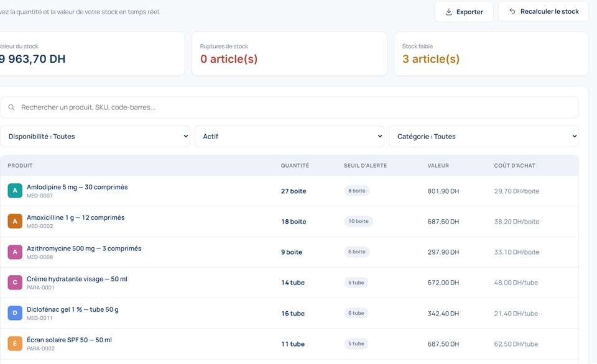The image size is (597, 364).
Task: Sort by the COÛT D'ACHAT column header
Action: (x=515, y=165)
